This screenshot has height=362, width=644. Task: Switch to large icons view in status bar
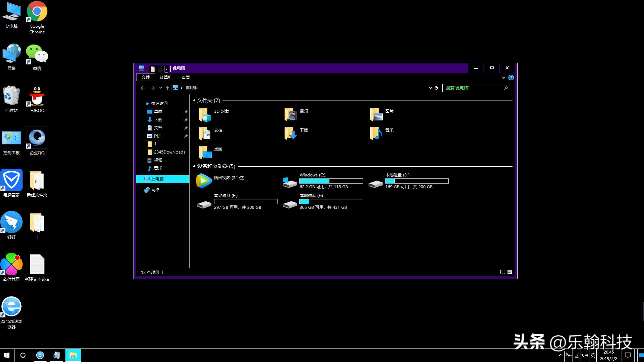tap(510, 272)
